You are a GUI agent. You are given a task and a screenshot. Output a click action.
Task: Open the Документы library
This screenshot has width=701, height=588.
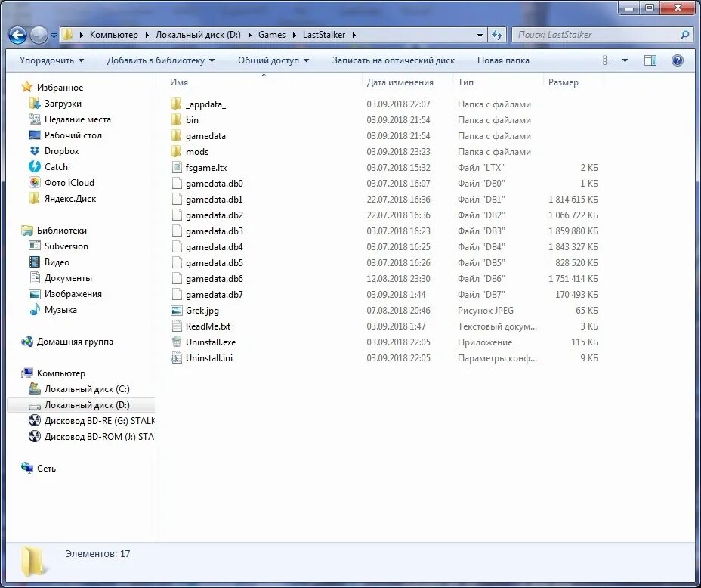pyautogui.click(x=68, y=278)
